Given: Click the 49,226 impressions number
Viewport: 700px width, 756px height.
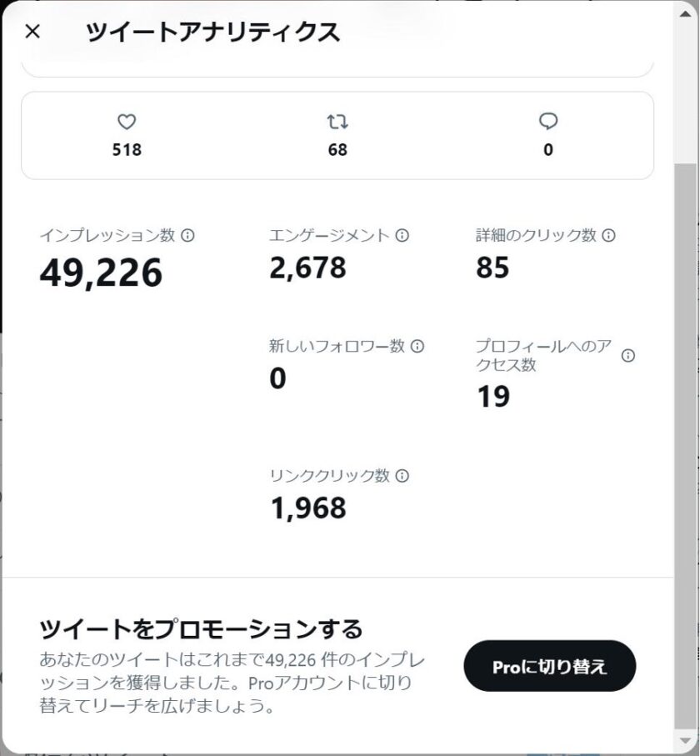Looking at the screenshot, I should coord(101,273).
